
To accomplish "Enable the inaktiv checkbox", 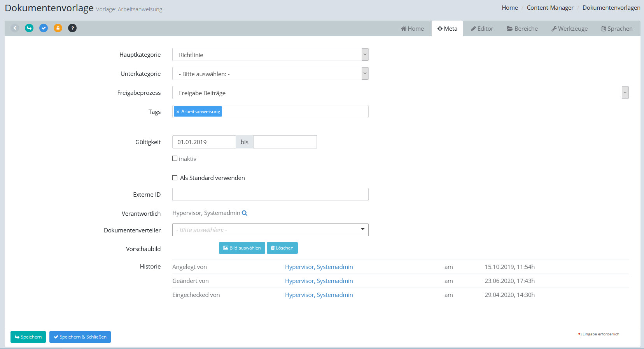I will pyautogui.click(x=175, y=159).
